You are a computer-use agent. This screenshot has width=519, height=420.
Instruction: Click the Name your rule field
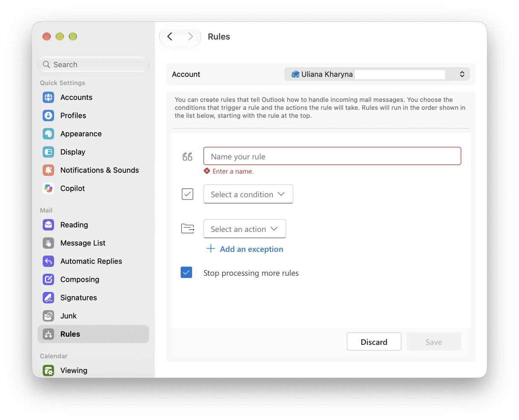(332, 156)
